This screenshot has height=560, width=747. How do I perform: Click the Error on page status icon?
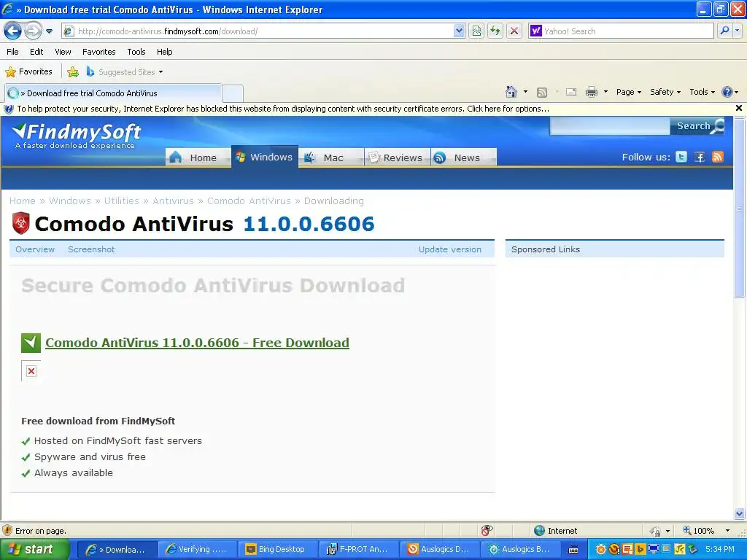(7, 531)
